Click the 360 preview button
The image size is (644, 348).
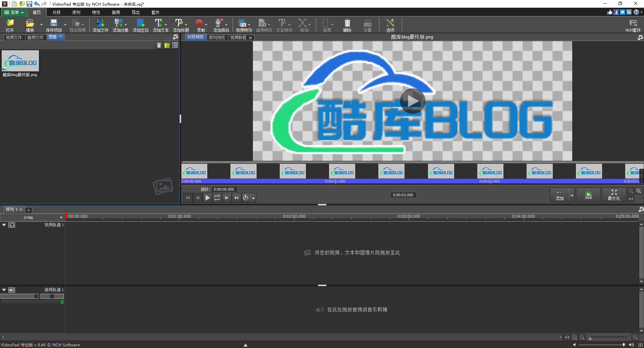[588, 195]
